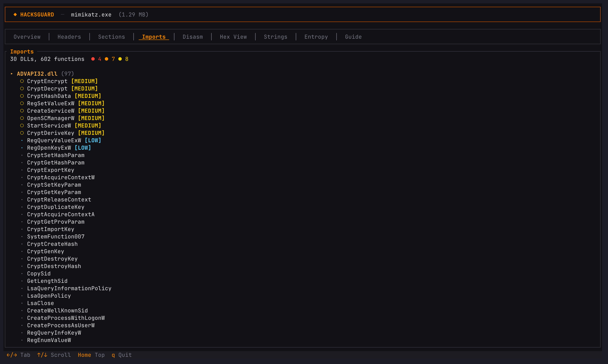The width and height of the screenshot is (608, 364).
Task: Click the Scroll hint in the footer
Action: pos(54,355)
